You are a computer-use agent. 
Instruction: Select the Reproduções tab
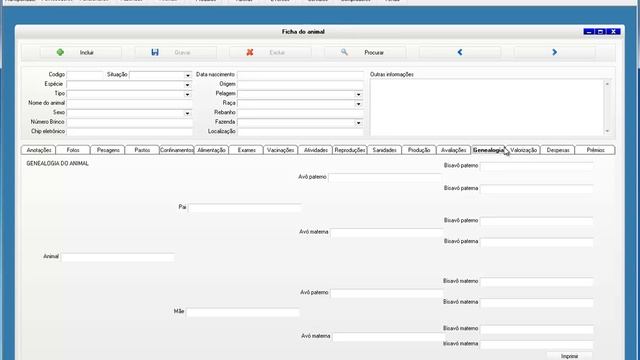[350, 150]
